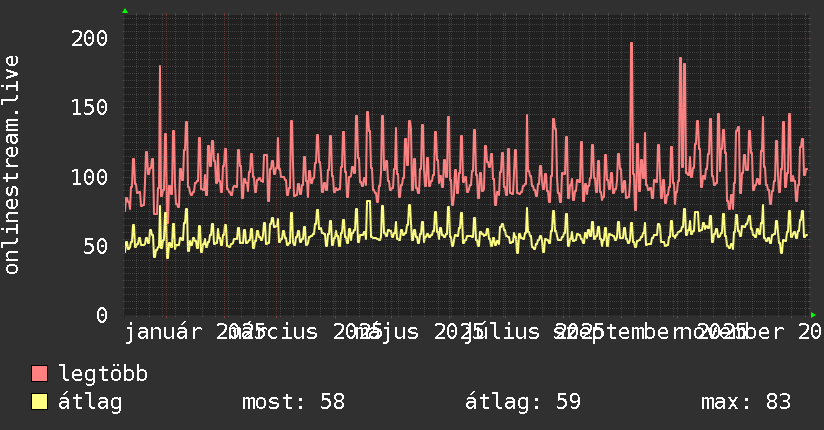Click the július x-axis label
Screen dimensions: 824x430
coord(502,332)
